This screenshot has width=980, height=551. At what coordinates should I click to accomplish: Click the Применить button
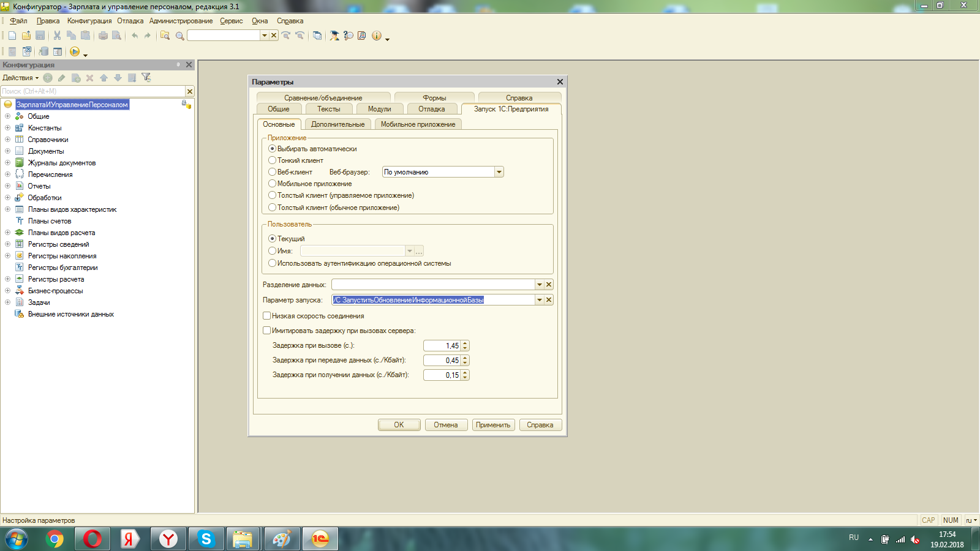click(x=493, y=425)
